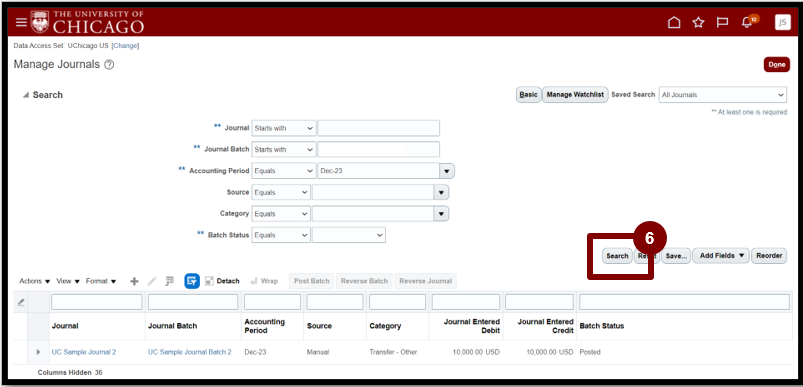Select the 'Transfer - Other' category cell
803x387 pixels.
pos(393,352)
